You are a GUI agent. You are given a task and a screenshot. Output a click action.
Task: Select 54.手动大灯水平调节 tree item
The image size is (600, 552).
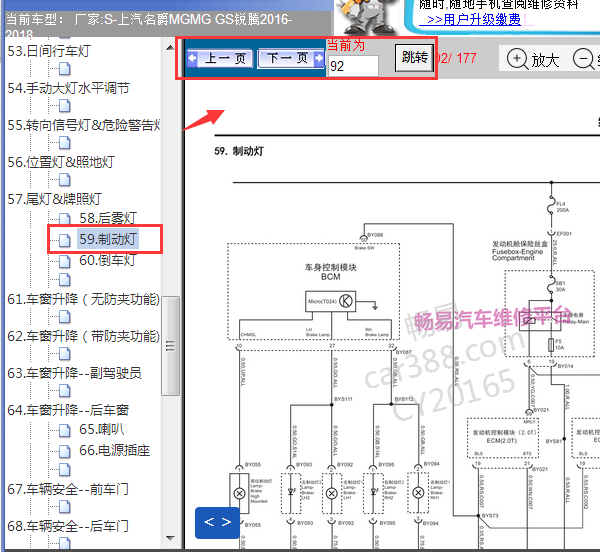[x=68, y=88]
